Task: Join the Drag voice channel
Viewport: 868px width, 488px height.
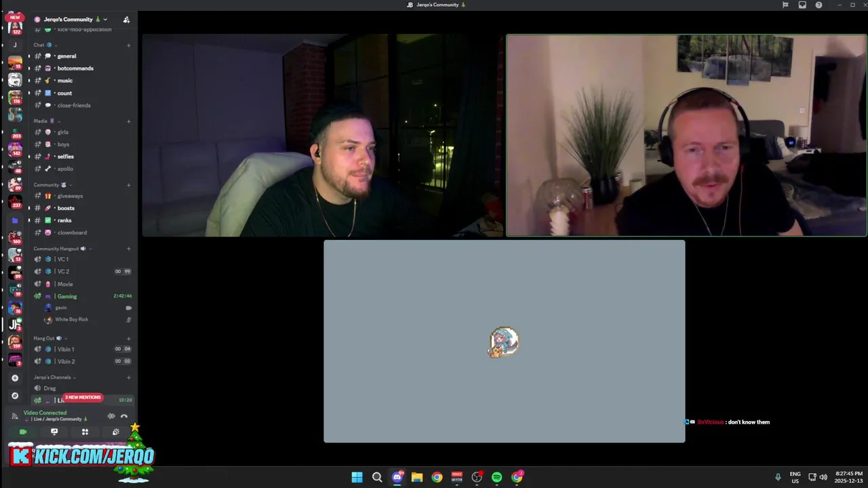Action: (x=81, y=388)
